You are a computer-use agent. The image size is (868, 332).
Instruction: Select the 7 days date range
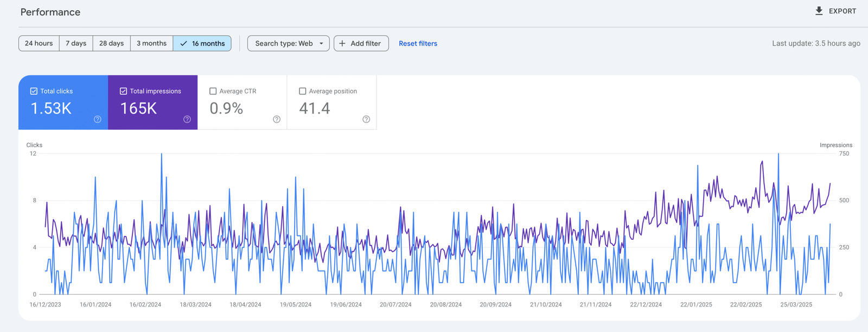pyautogui.click(x=76, y=43)
